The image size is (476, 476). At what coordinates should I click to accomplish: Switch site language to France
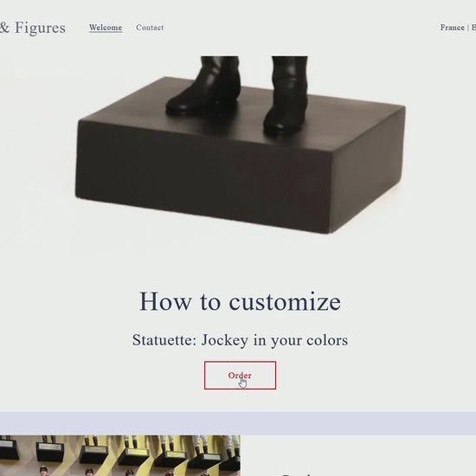(x=453, y=28)
